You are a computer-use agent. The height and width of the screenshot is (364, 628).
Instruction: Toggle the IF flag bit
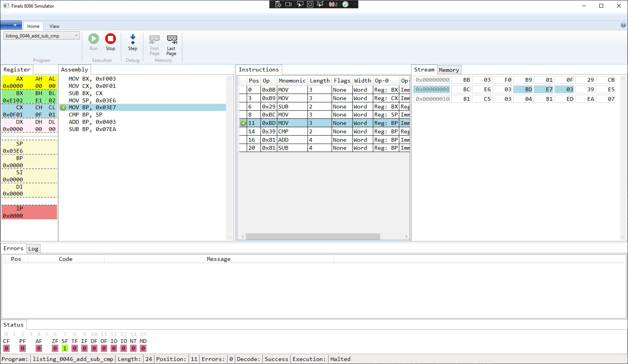tap(85, 348)
